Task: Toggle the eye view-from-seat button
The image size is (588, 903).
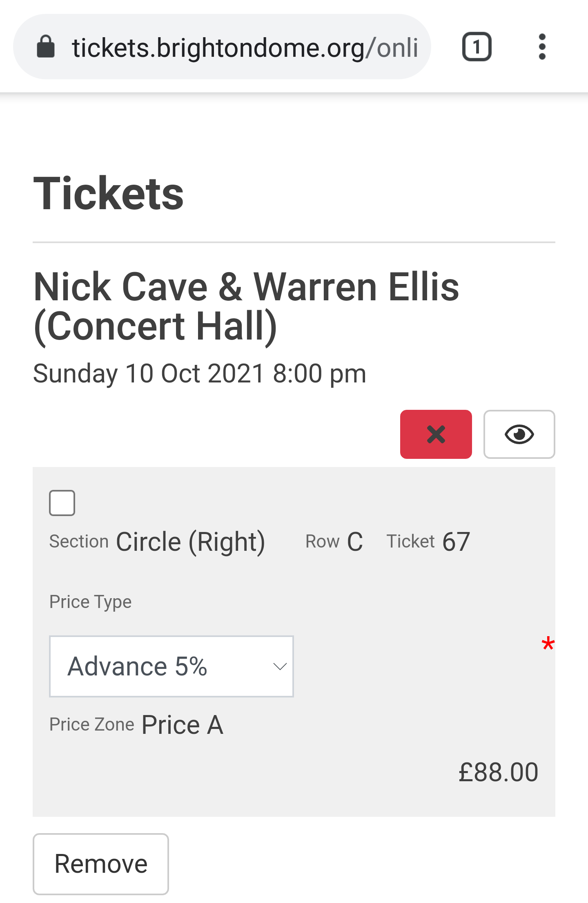Action: [x=519, y=434]
